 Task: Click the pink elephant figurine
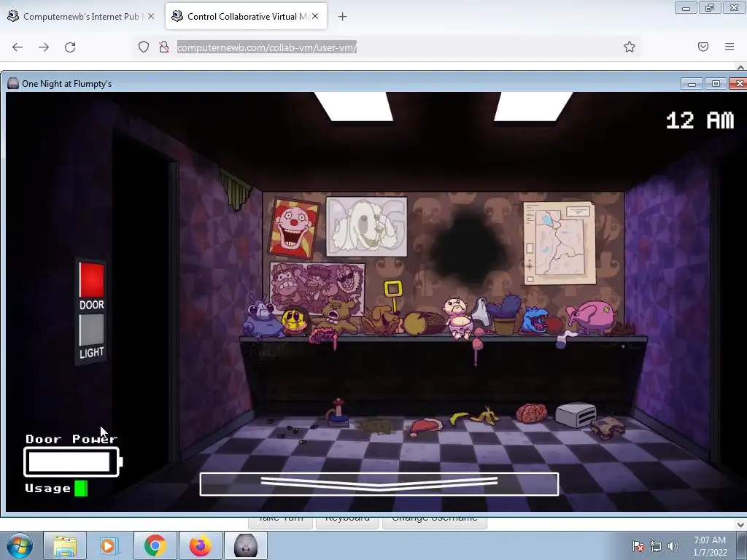tap(591, 316)
